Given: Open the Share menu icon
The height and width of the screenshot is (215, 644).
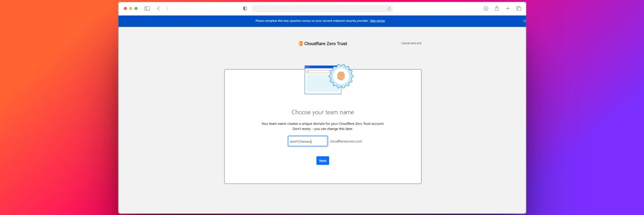Looking at the screenshot, I should tap(497, 9).
